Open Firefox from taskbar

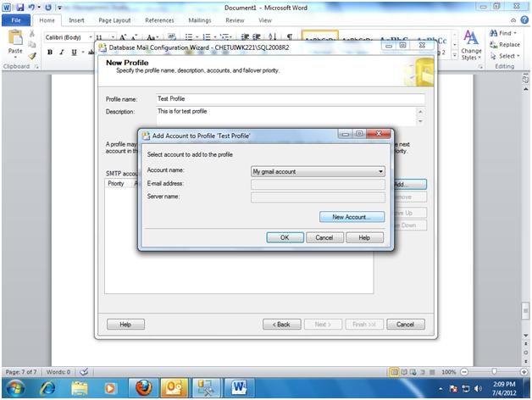(x=143, y=388)
